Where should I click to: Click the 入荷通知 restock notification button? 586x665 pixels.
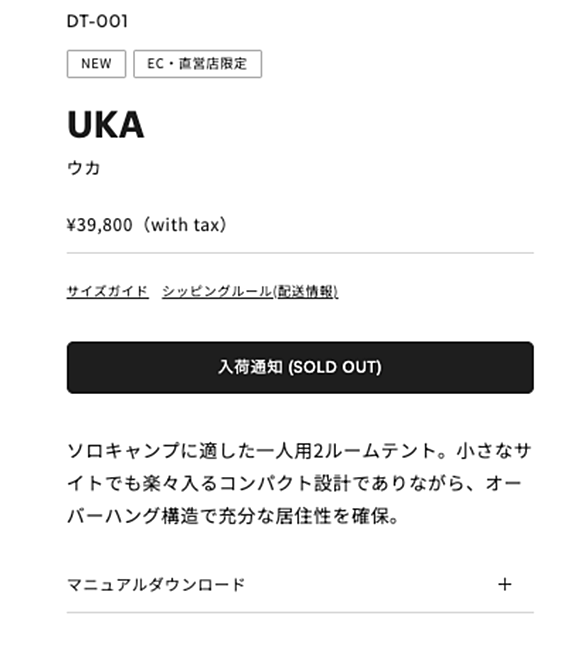(300, 367)
